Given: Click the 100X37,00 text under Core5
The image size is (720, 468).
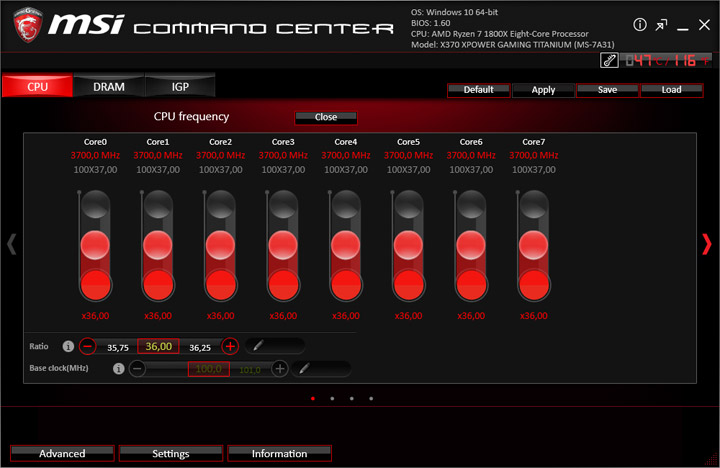Looking at the screenshot, I should click(x=408, y=169).
